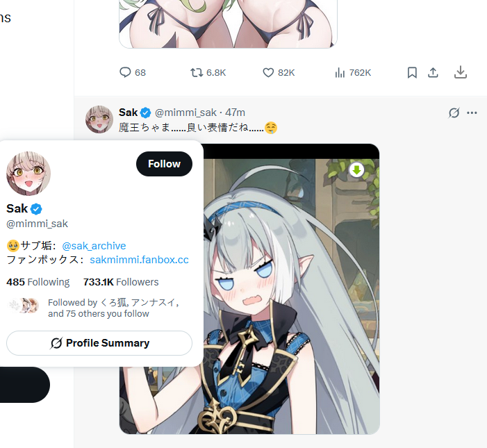The image size is (487, 448).
Task: Open view analytics showing 762K
Action: [x=340, y=73]
